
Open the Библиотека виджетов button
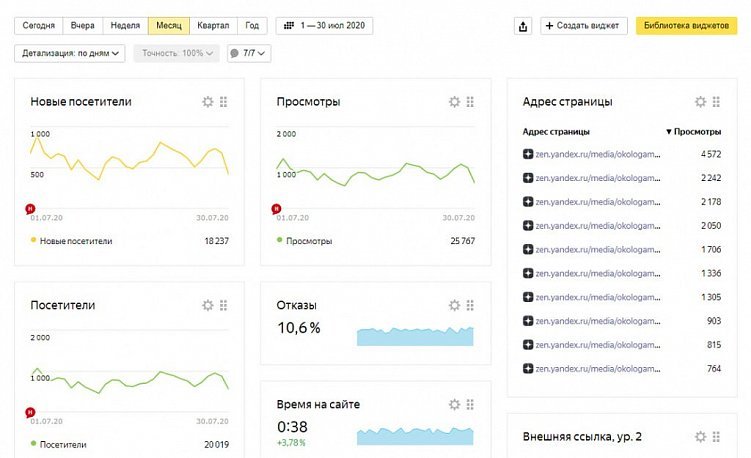click(x=685, y=26)
